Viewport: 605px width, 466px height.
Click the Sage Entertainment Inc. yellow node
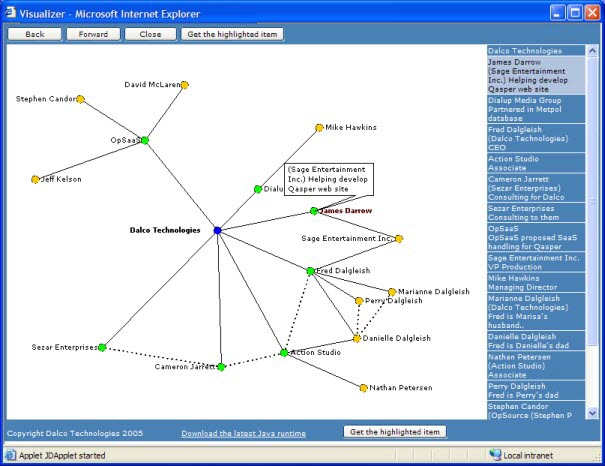click(x=399, y=238)
